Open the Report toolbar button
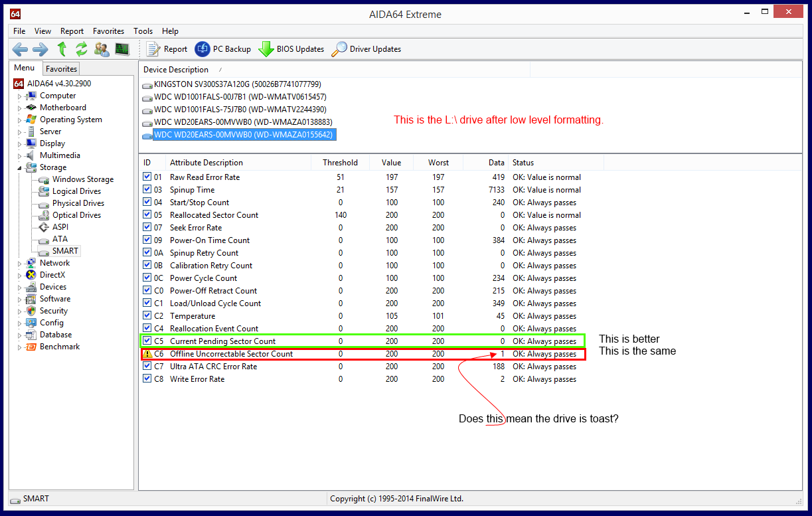 [167, 48]
